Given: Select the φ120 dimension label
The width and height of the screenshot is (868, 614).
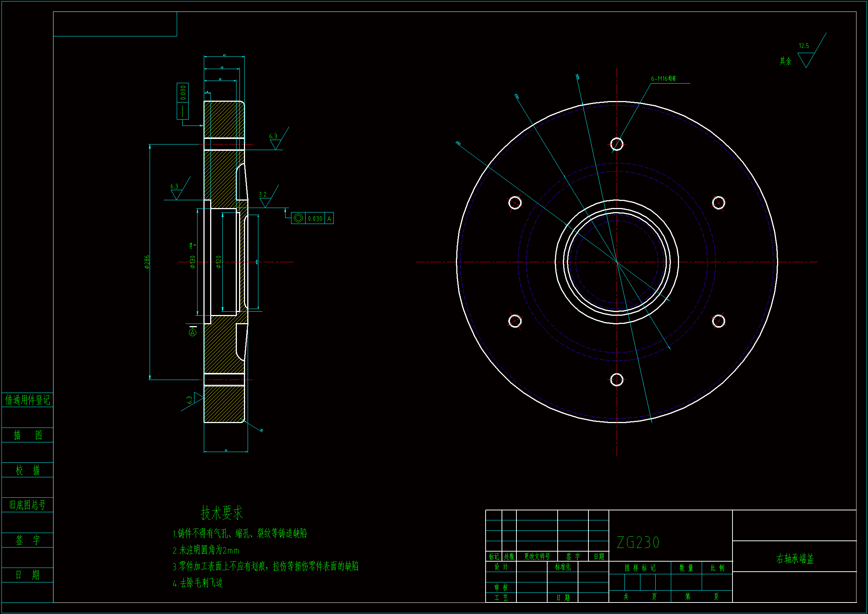Looking at the screenshot, I should pos(219,261).
